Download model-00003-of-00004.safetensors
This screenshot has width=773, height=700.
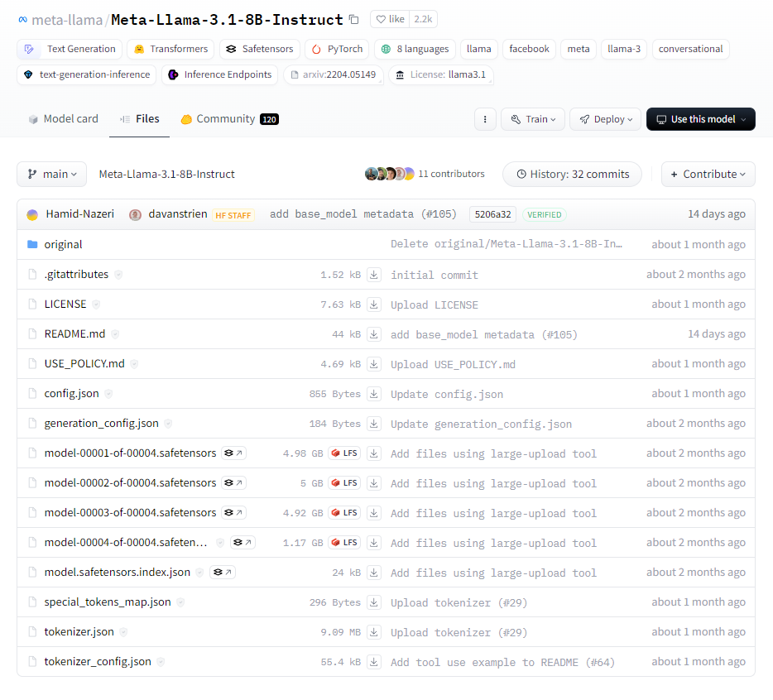click(374, 513)
